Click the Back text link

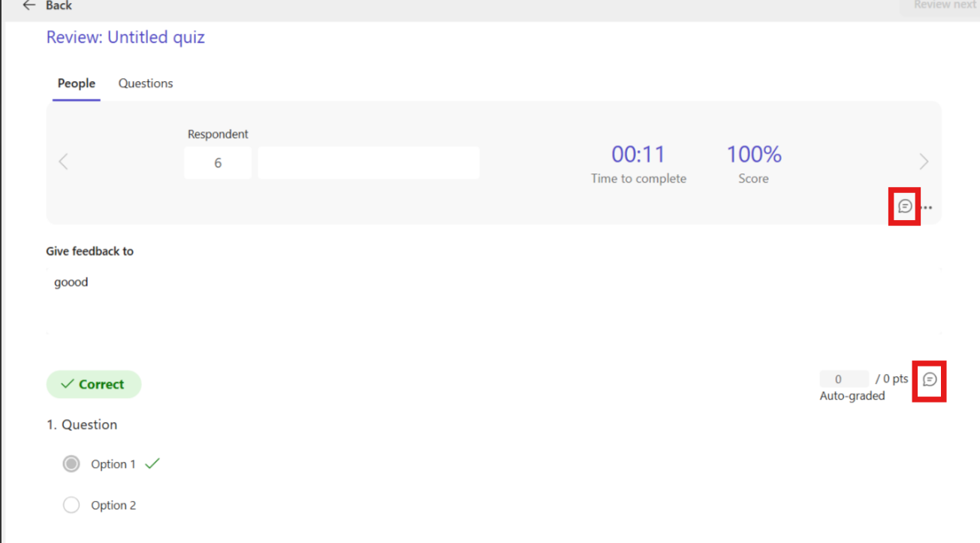[x=59, y=5]
